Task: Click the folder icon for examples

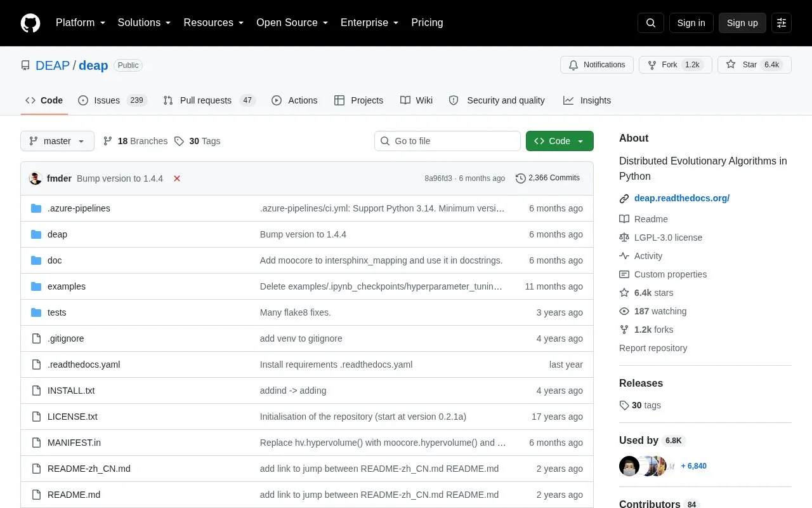Action: (x=36, y=286)
